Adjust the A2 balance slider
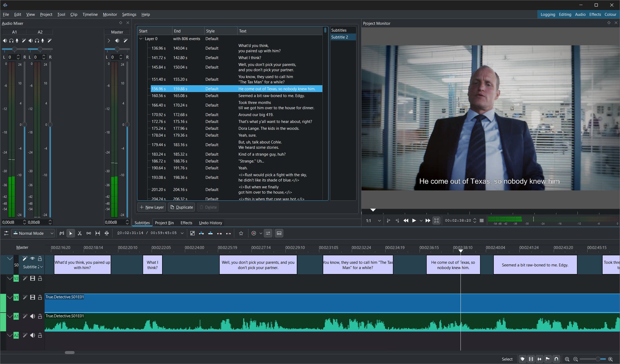 tap(40, 49)
